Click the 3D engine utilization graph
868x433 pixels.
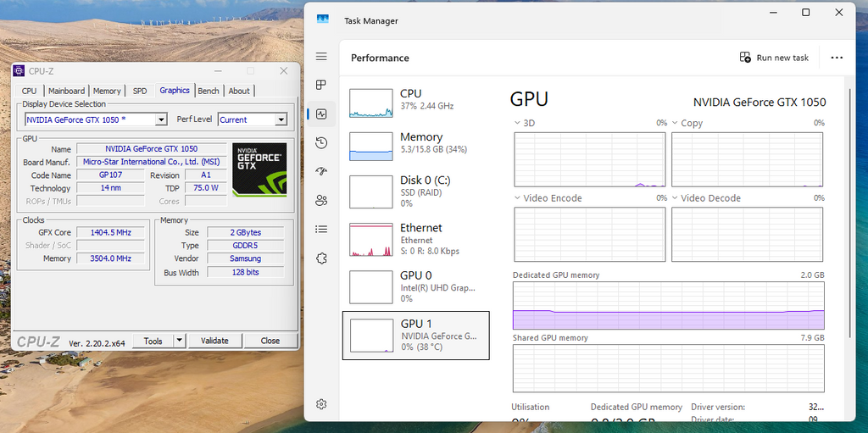pos(590,159)
